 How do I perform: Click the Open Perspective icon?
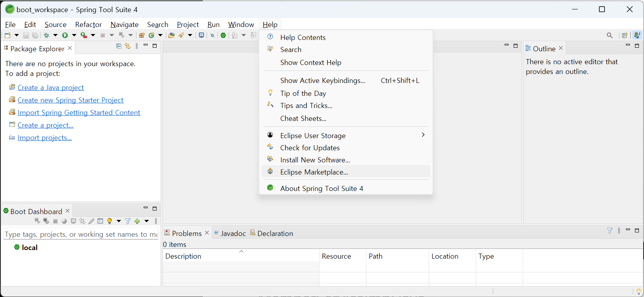pos(624,35)
